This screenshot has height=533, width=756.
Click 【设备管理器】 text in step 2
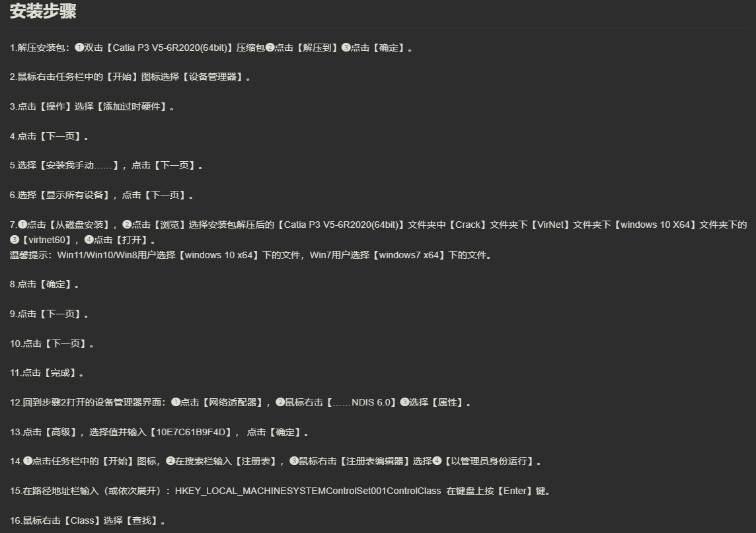coord(213,77)
